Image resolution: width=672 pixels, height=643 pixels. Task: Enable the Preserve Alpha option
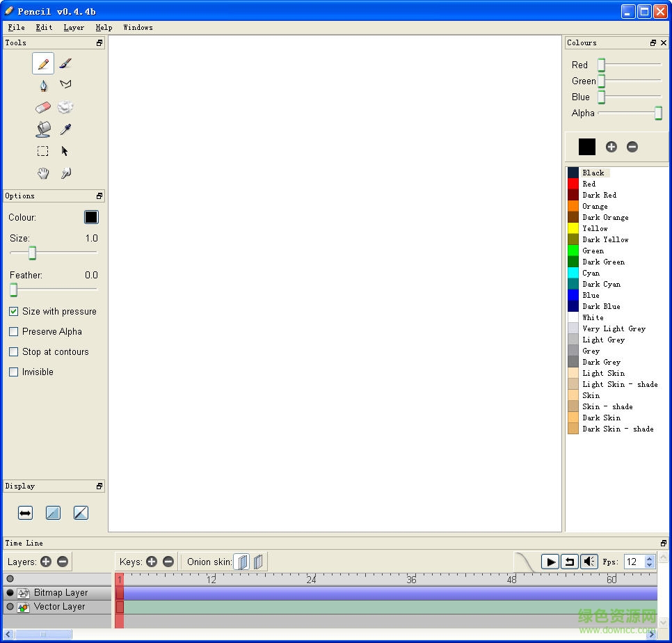(x=13, y=331)
